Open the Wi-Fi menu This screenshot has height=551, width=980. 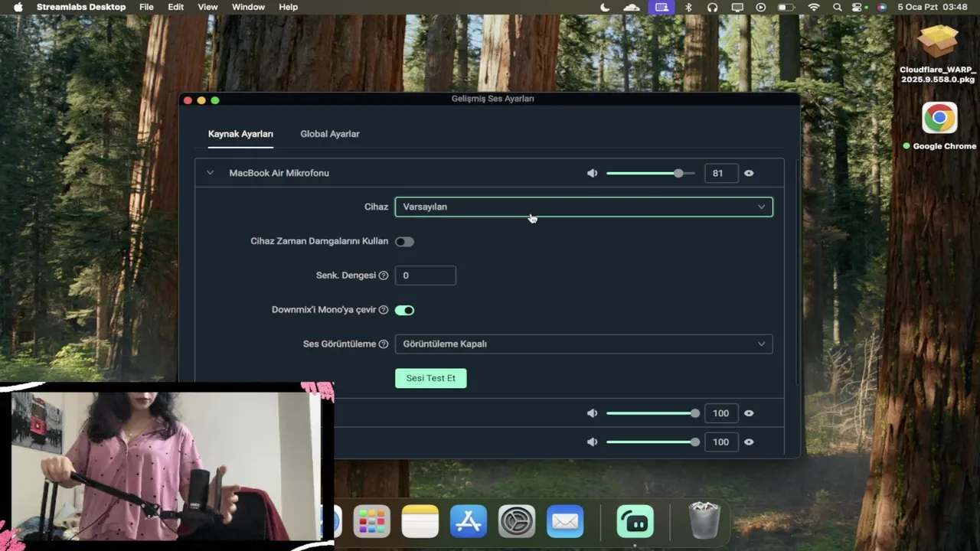(814, 7)
